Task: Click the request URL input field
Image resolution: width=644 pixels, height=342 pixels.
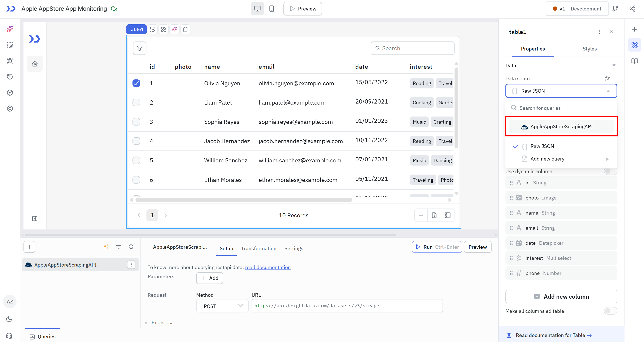Action: (x=347, y=306)
